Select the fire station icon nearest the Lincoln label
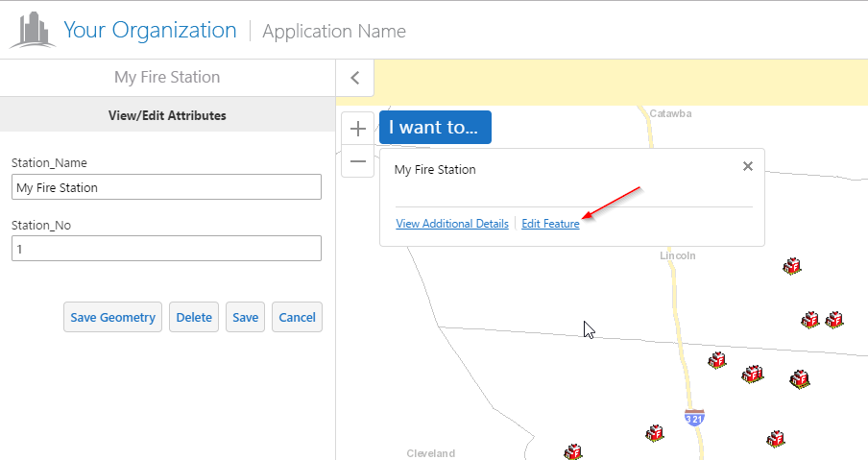Screen dimensions: 868x460 click(x=792, y=266)
